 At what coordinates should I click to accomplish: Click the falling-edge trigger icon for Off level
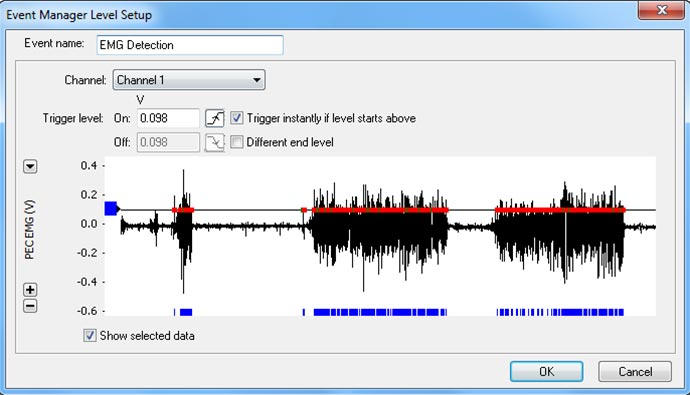point(215,143)
